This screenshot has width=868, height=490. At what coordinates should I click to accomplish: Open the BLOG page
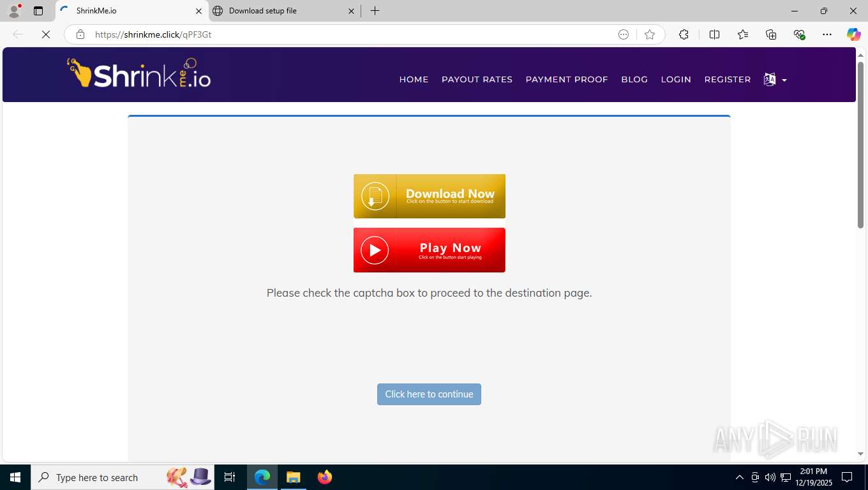click(634, 80)
